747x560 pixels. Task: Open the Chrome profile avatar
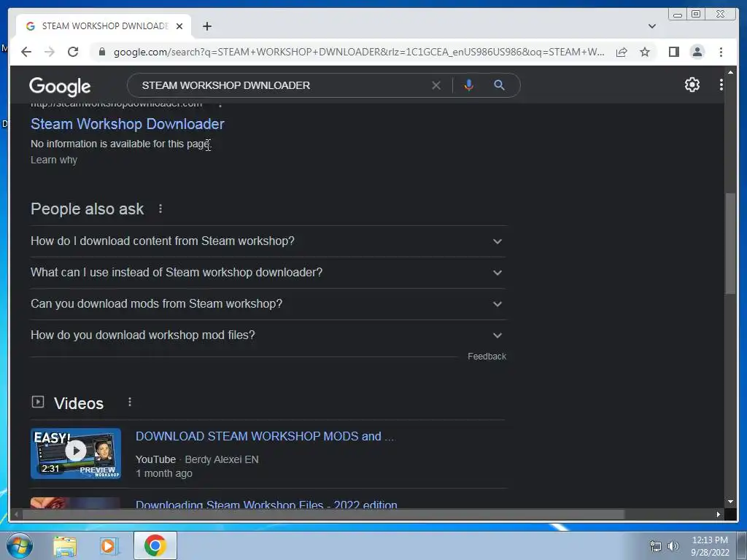pos(697,52)
